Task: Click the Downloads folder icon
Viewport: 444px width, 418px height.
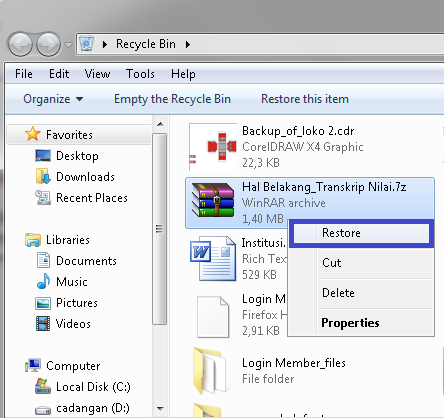Action: point(43,176)
